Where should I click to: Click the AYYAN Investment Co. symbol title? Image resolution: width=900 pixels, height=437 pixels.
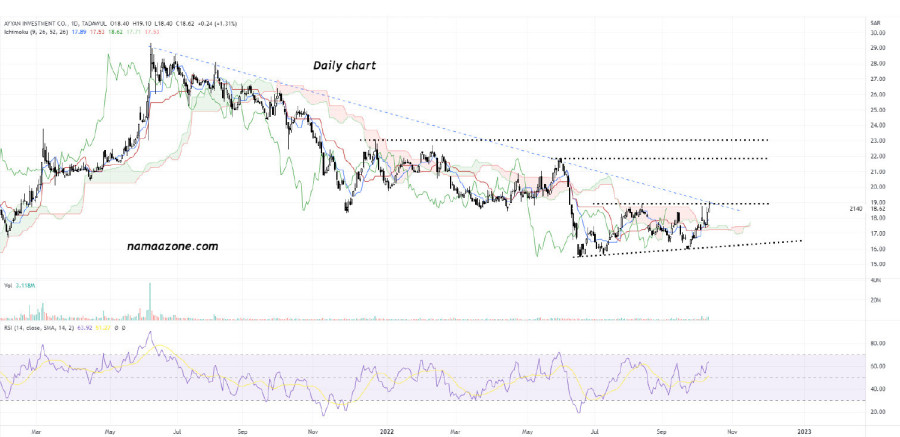(x=42, y=21)
